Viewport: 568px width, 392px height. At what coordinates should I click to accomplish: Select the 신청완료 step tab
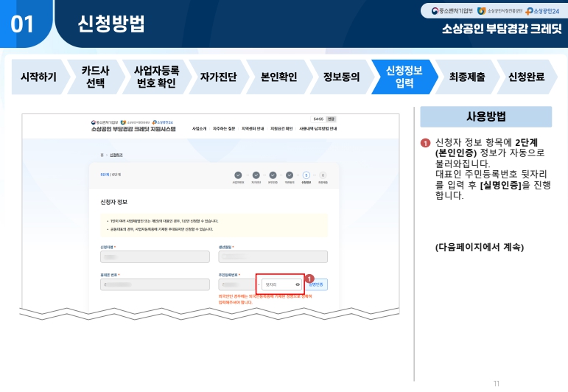click(x=526, y=77)
